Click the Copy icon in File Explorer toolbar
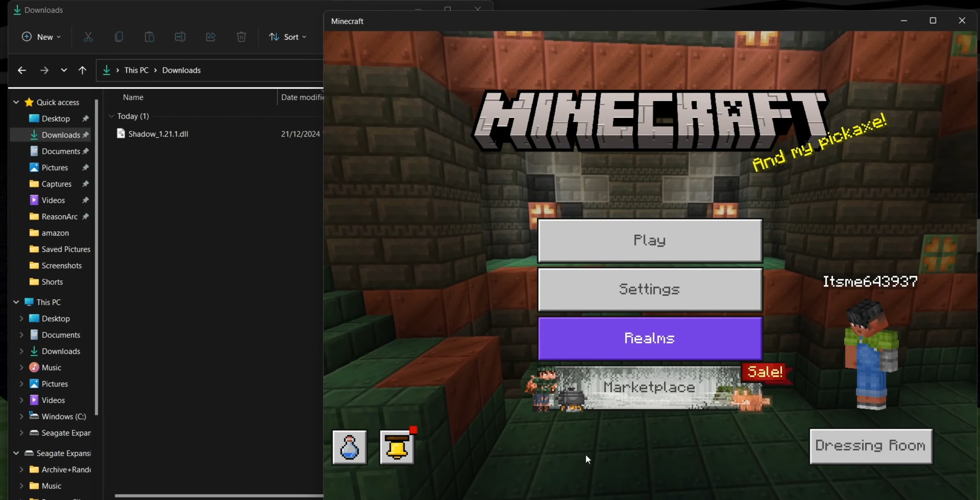 pos(119,37)
